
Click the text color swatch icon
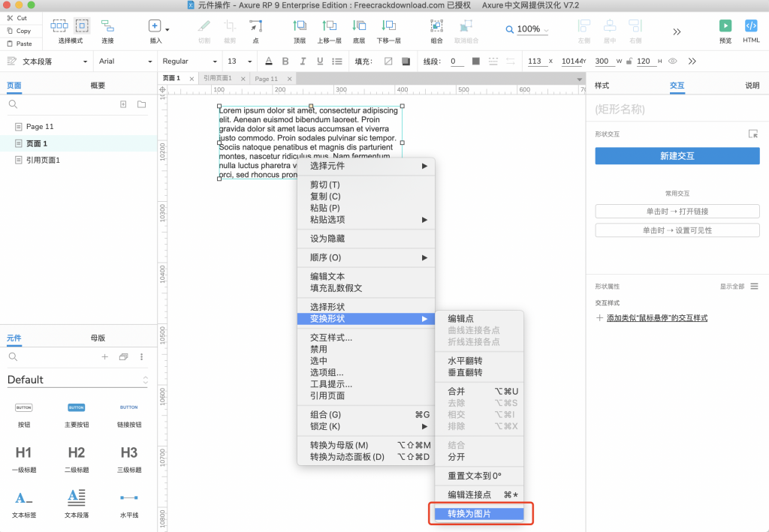269,61
